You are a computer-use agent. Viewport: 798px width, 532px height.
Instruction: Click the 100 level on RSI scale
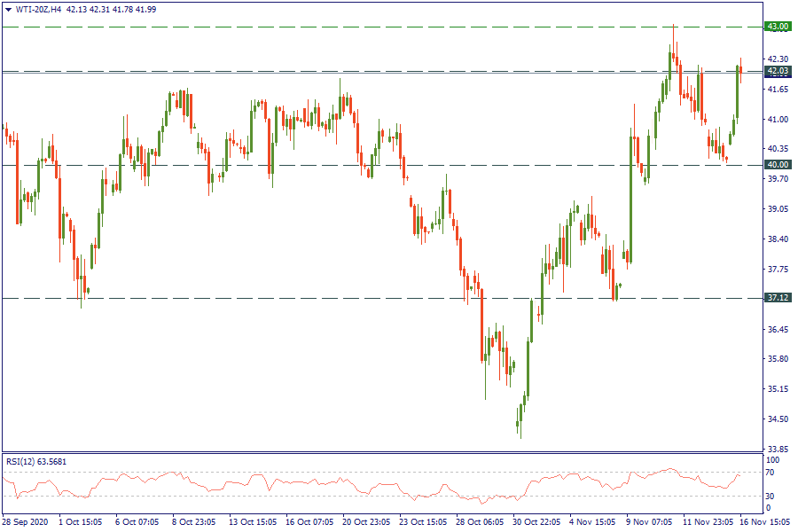point(773,461)
